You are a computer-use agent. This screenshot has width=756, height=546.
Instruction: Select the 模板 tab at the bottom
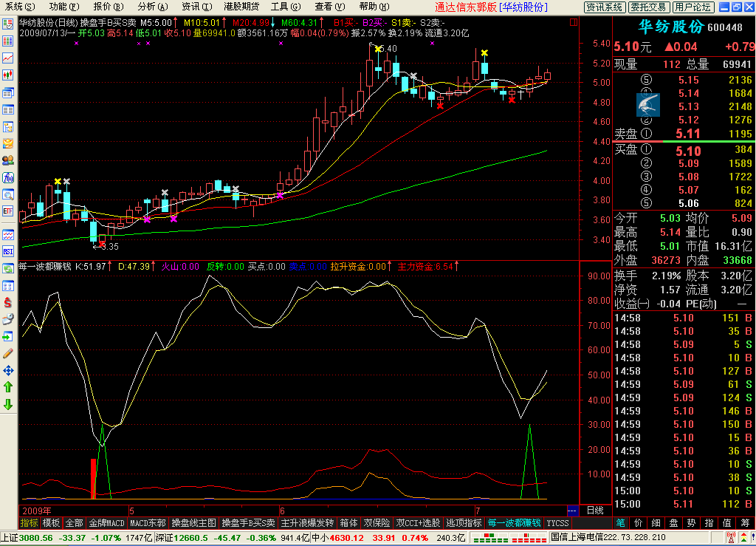pos(51,523)
